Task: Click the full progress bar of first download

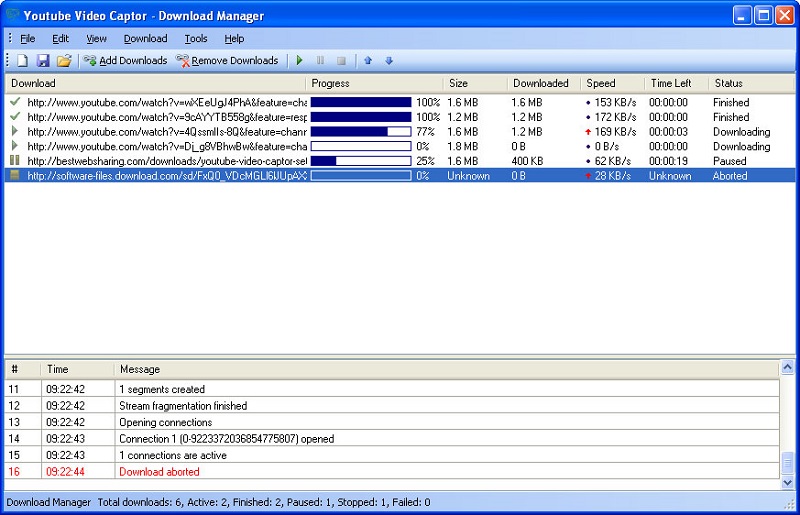Action: click(x=361, y=103)
